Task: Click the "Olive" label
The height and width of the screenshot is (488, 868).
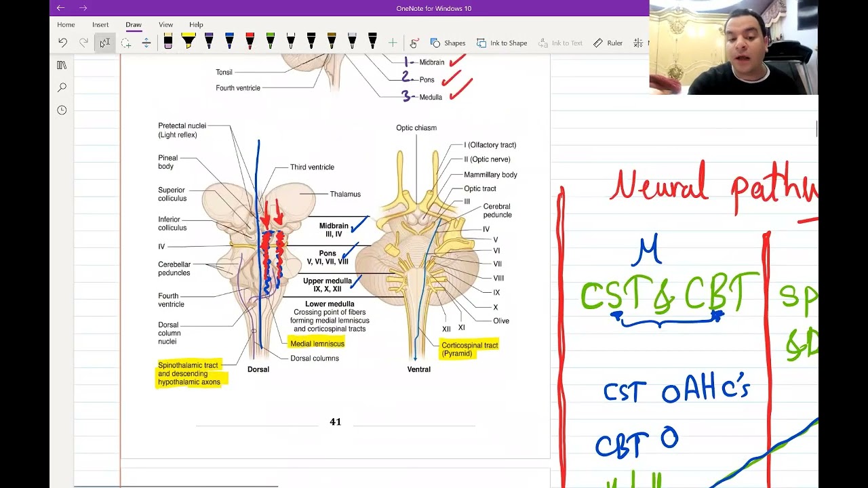Action: pyautogui.click(x=501, y=321)
